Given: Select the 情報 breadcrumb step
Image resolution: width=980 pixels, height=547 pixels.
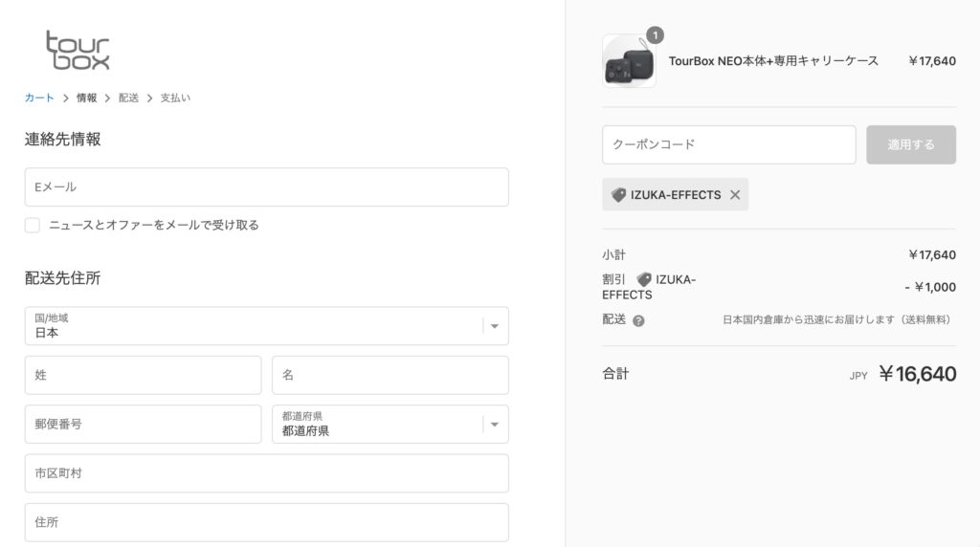Looking at the screenshot, I should tap(86, 98).
